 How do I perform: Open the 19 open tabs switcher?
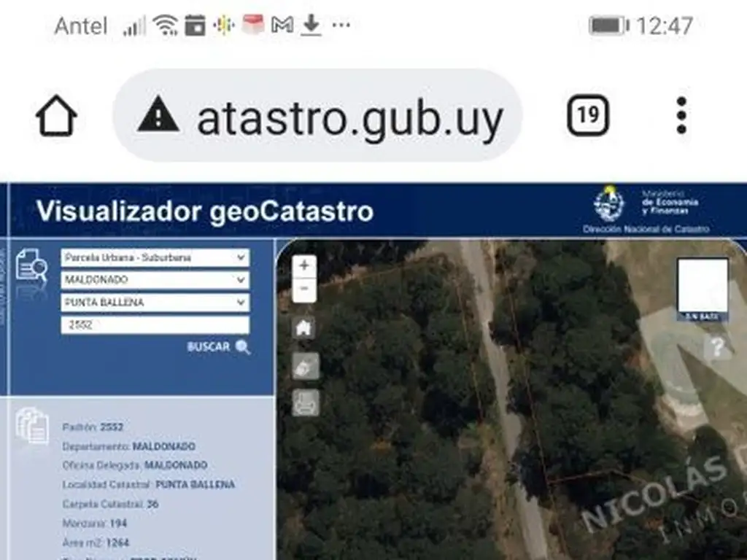coord(587,116)
